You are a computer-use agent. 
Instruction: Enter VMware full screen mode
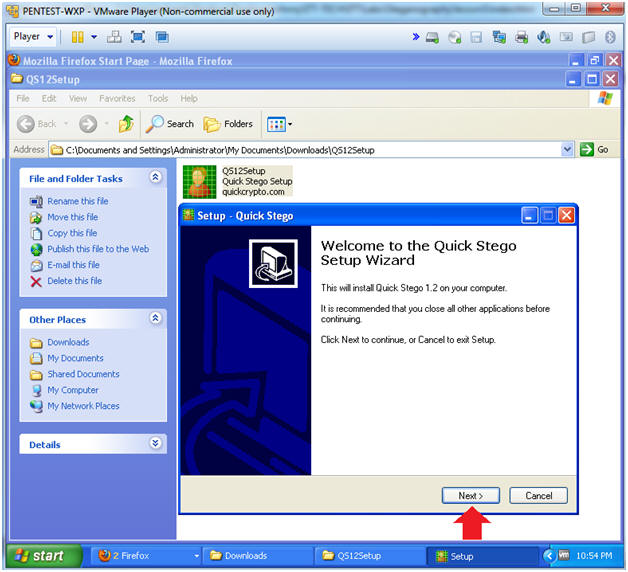tap(138, 37)
